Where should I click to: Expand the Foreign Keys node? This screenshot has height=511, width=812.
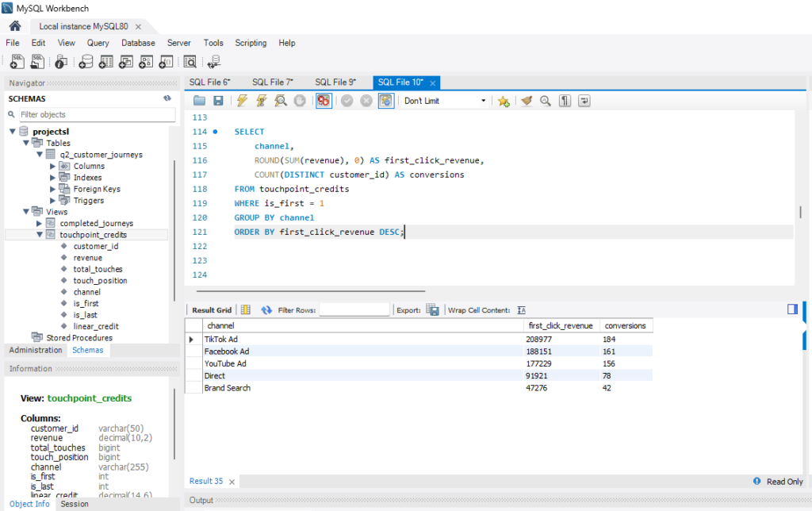pos(52,189)
